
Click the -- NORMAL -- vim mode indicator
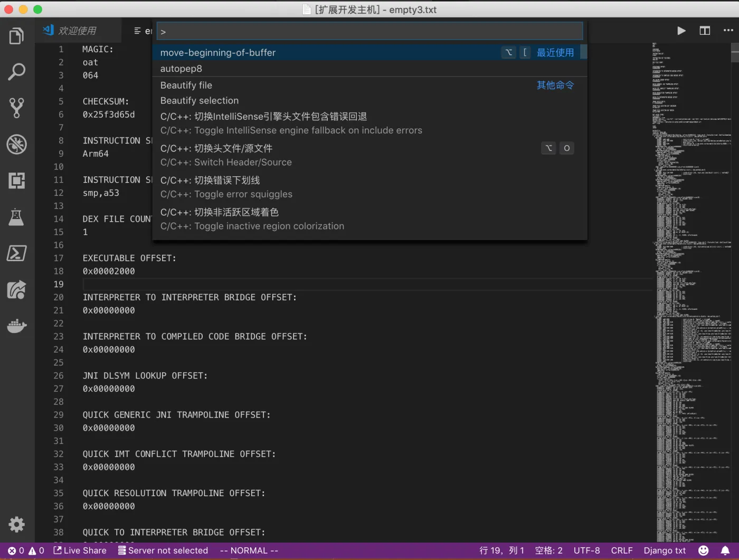[x=249, y=550]
